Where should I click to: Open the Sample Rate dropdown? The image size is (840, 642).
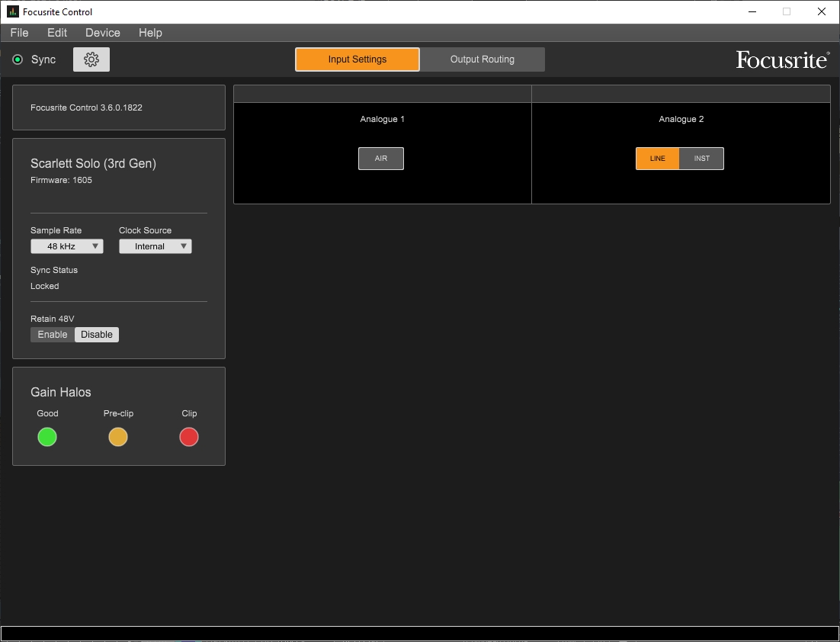67,246
